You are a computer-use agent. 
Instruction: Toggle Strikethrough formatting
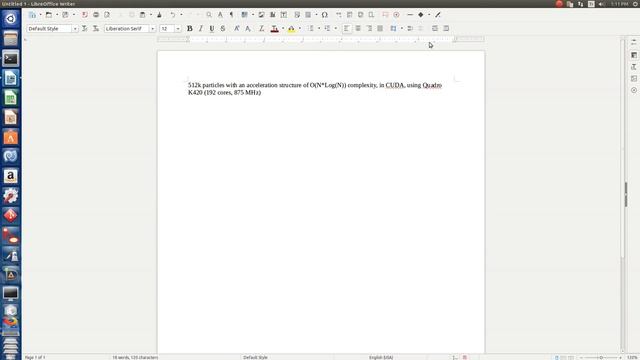[223, 29]
